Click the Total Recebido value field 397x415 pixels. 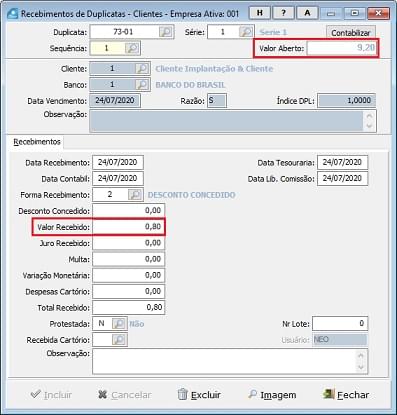point(129,308)
